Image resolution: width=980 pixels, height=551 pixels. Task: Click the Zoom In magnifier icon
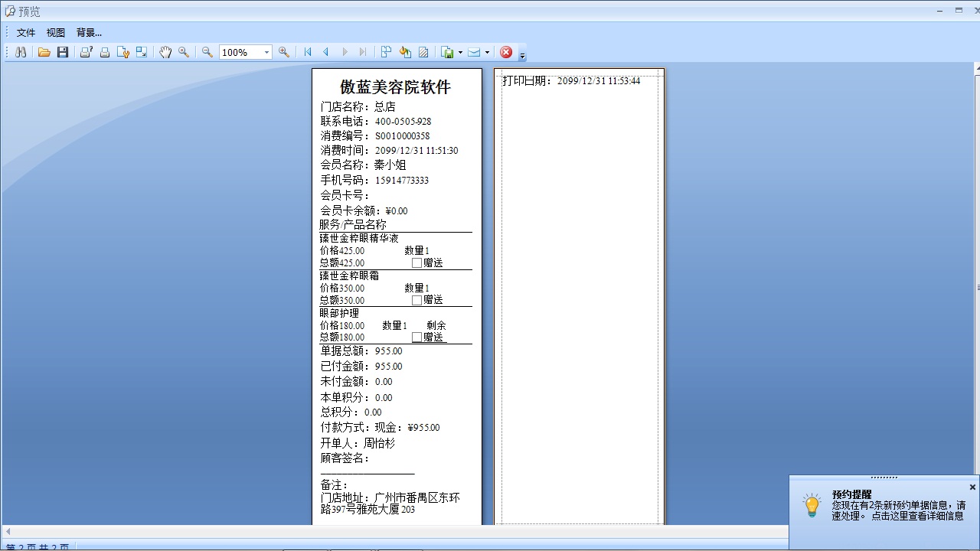(x=284, y=52)
